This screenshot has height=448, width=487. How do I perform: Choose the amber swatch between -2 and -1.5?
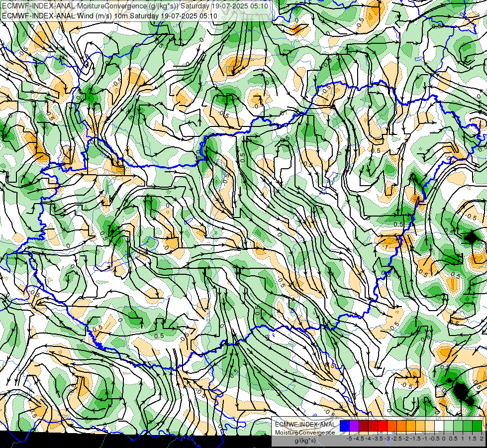coord(411,426)
